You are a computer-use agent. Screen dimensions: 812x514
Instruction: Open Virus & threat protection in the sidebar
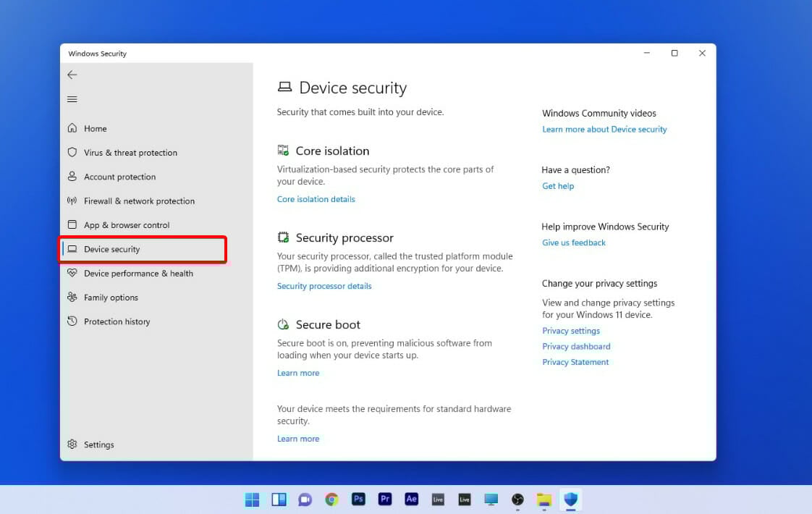(x=130, y=153)
